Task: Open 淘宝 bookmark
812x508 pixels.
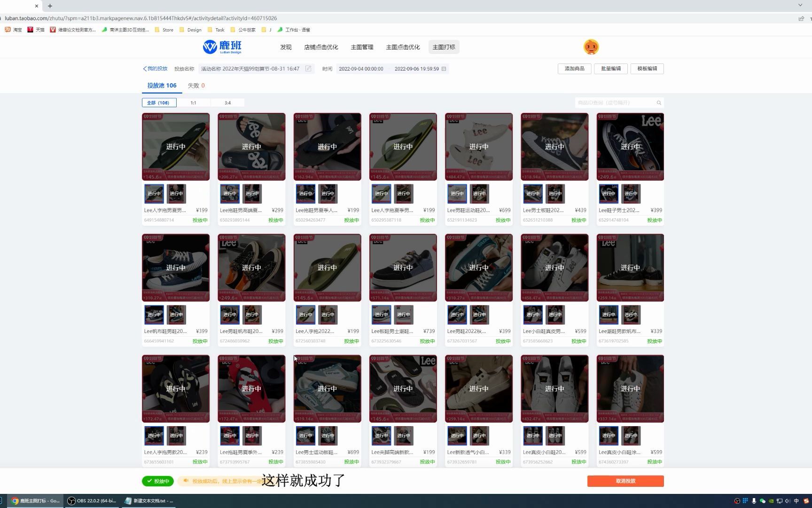Action: pyautogui.click(x=13, y=30)
